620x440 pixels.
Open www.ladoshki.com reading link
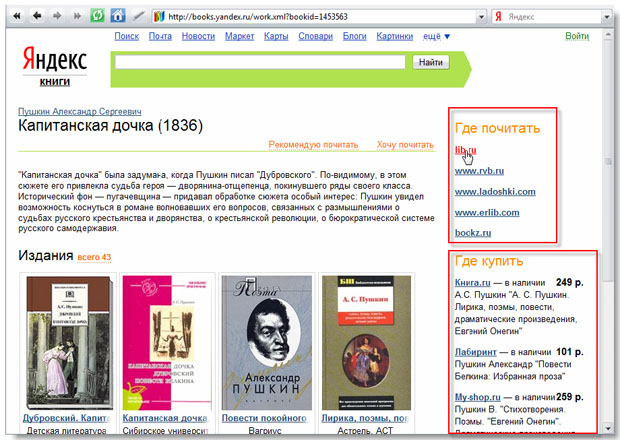[x=495, y=192]
